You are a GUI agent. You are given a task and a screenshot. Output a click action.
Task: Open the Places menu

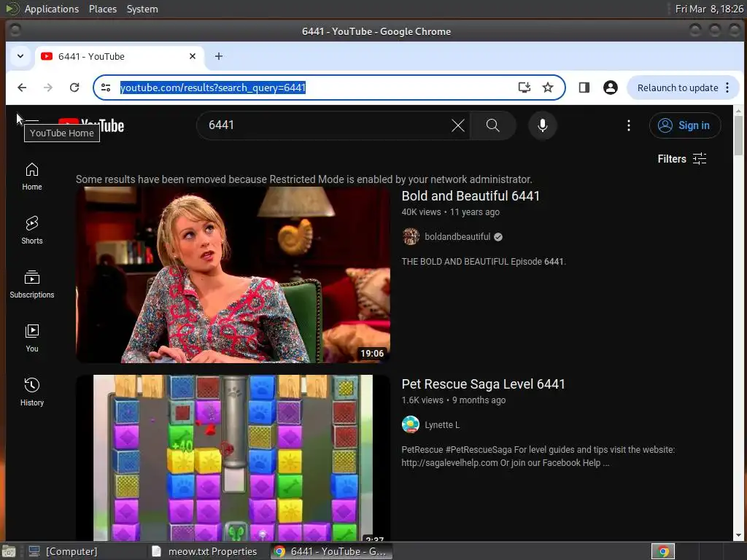102,9
